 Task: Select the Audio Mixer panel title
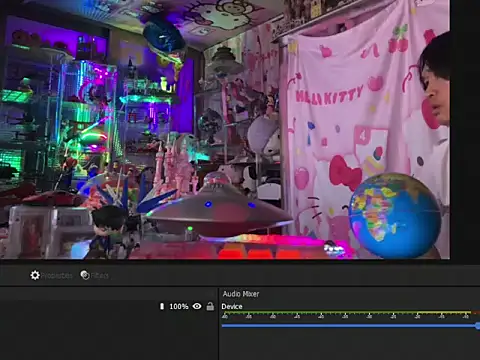(241, 294)
